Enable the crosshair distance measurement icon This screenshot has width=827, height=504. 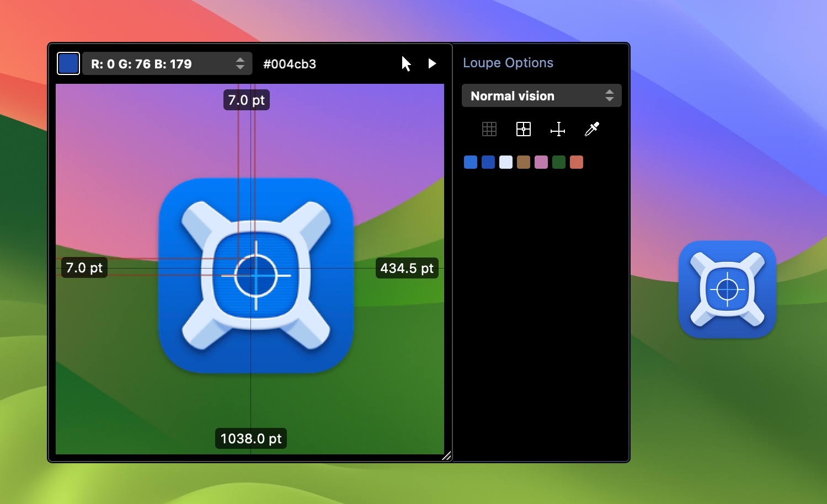557,129
